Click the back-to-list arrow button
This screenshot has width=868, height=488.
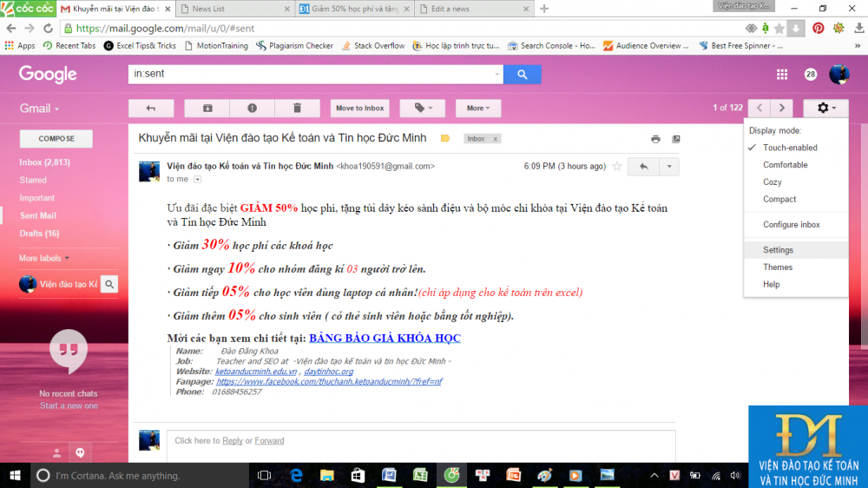click(x=151, y=108)
